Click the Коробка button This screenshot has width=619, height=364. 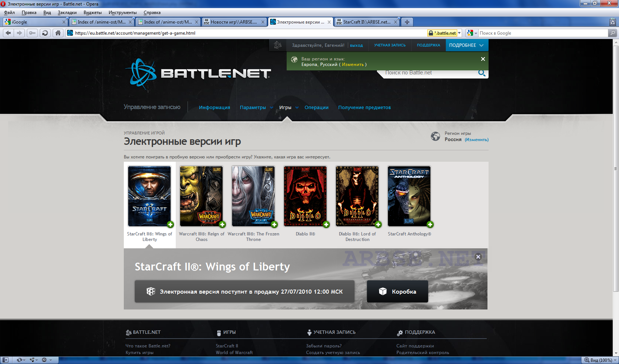(398, 291)
